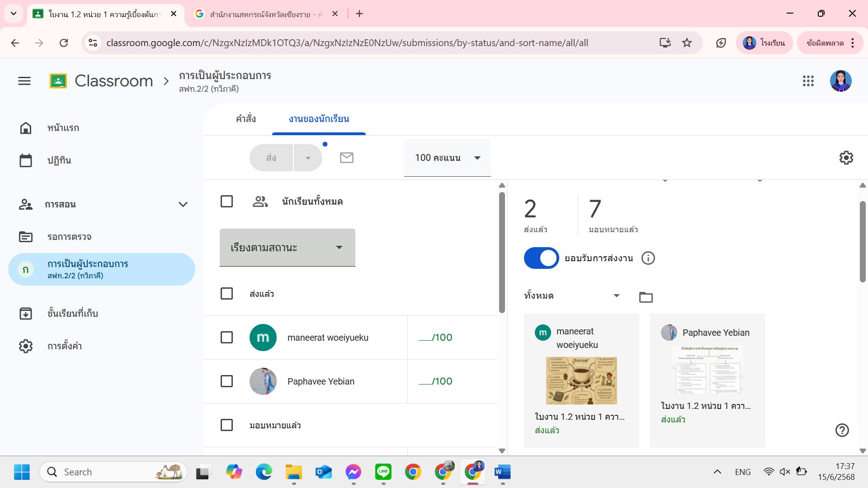
Task: Open Microsoft Word from the taskbar
Action: 503,472
